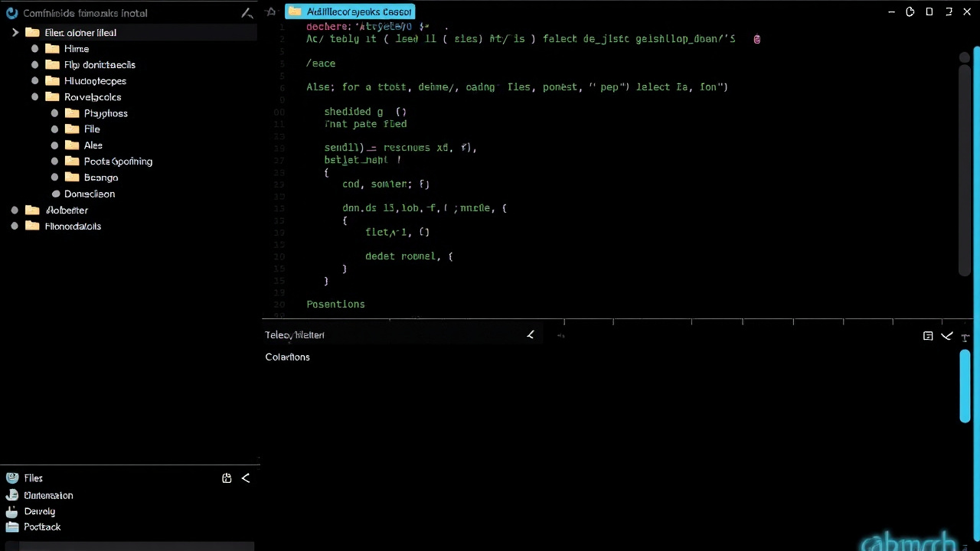This screenshot has height=551, width=980.
Task: Click the icon next to 'Dervoly'
Action: (x=11, y=511)
